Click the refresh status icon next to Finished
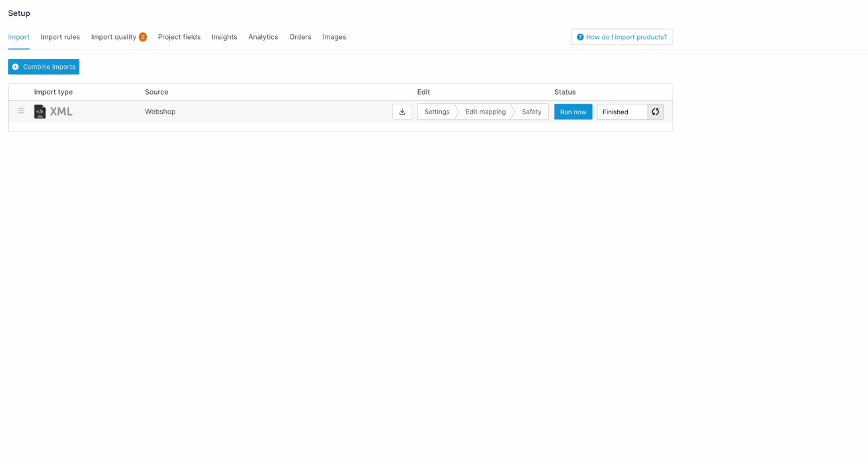Screen dimensions: 868x462 (x=655, y=112)
